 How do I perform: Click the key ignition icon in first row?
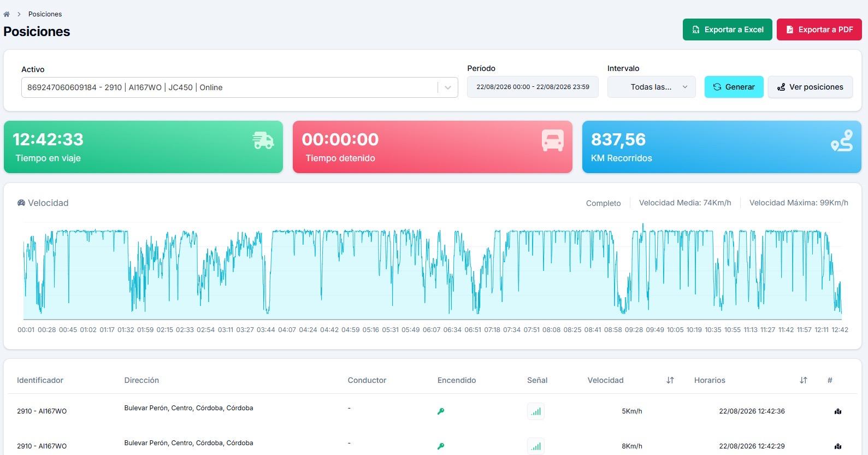(441, 411)
